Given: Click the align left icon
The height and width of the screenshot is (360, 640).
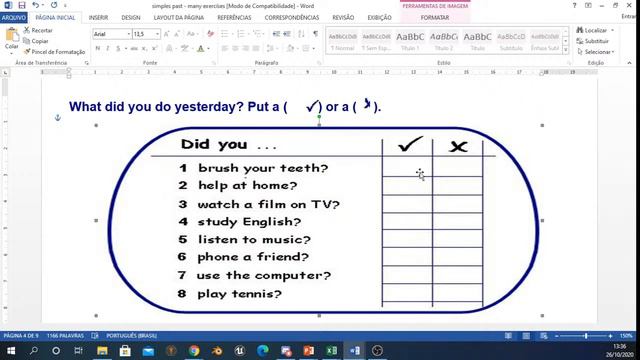Looking at the screenshot, I should (224, 49).
